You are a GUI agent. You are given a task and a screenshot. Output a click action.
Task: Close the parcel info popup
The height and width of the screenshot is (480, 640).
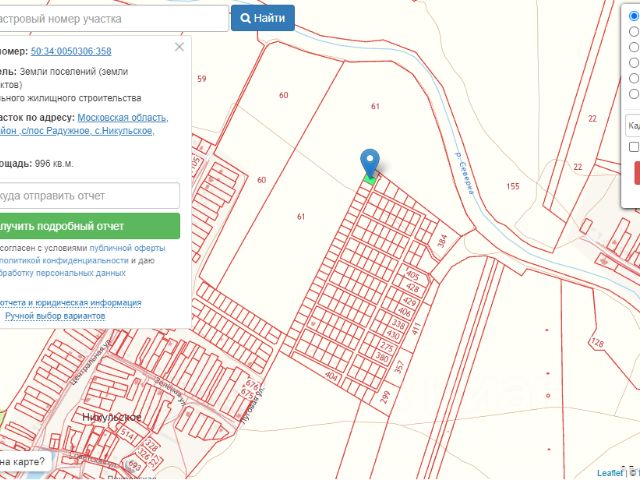(179, 46)
